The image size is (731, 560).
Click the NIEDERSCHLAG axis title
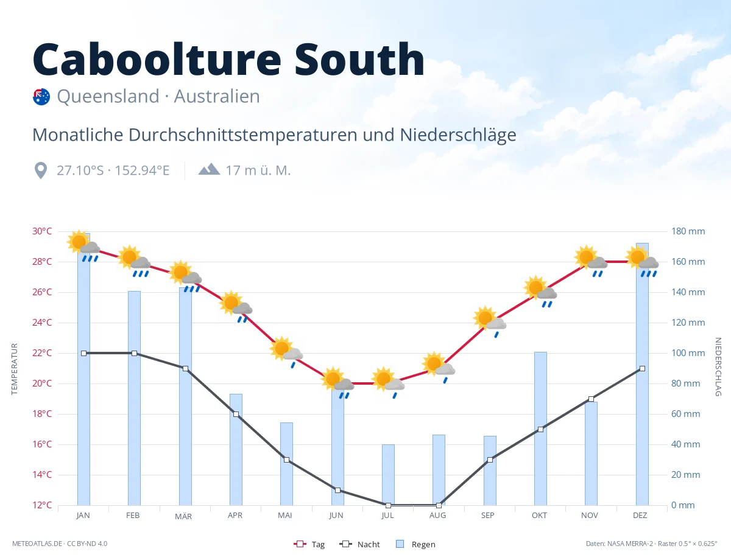(718, 367)
